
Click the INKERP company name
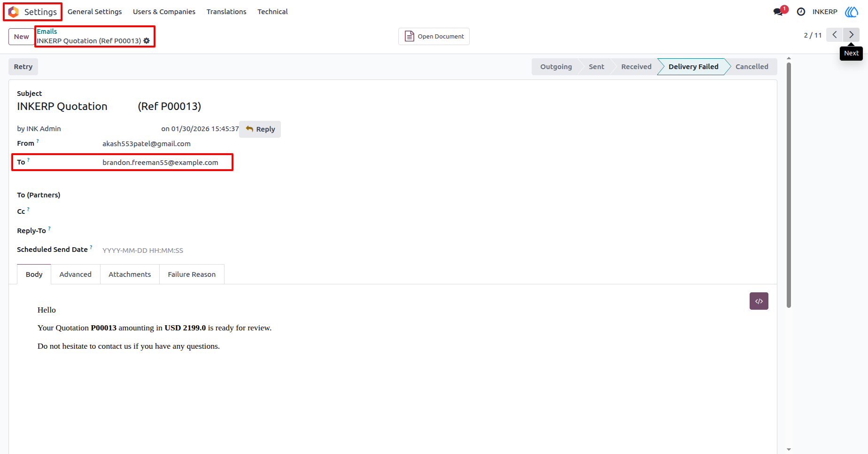click(825, 12)
